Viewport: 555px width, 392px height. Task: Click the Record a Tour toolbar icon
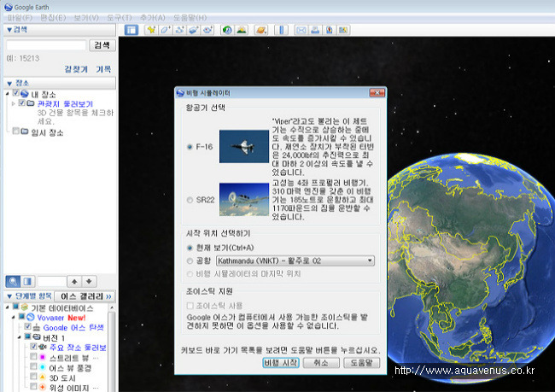(207, 30)
